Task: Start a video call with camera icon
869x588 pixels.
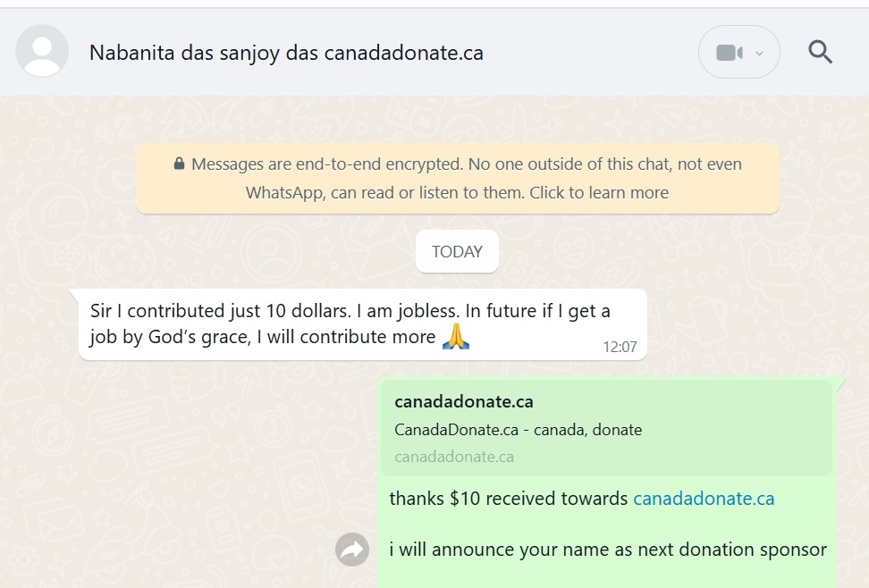Action: [729, 53]
